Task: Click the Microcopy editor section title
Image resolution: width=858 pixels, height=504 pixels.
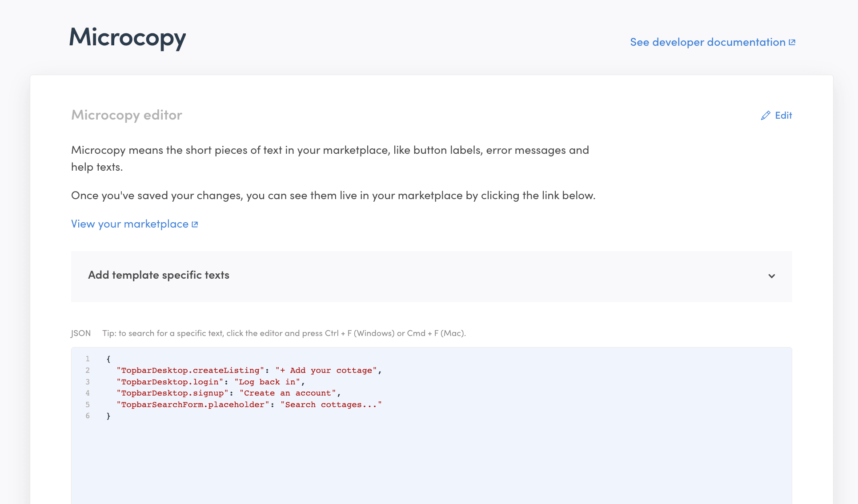Action: [x=127, y=115]
